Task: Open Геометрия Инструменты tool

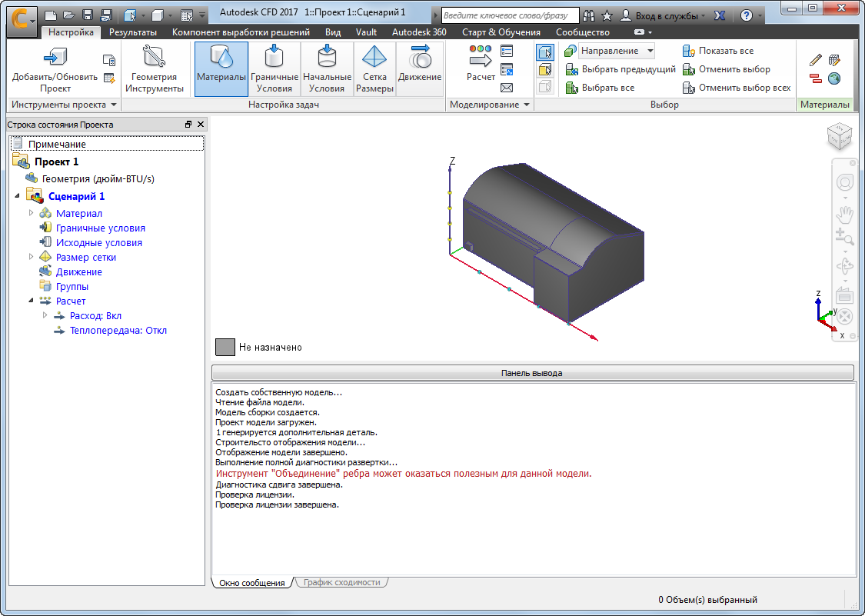Action: [x=154, y=69]
